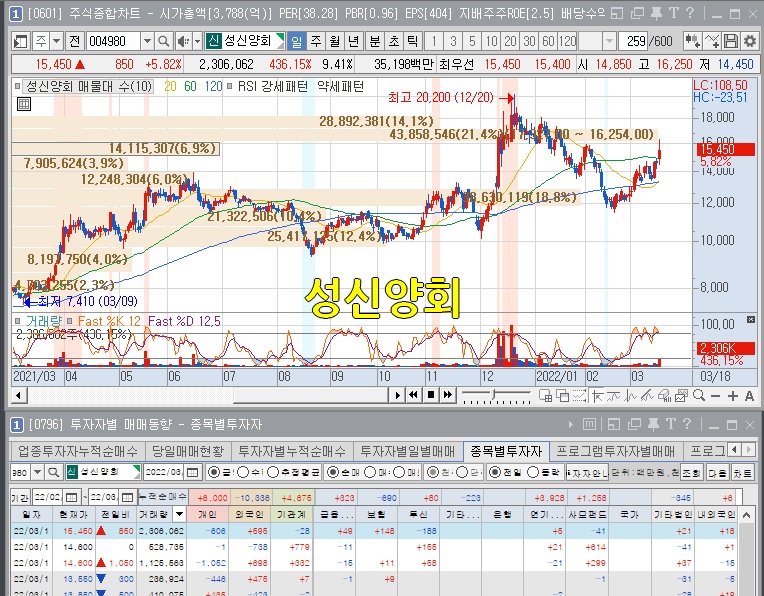The image size is (764, 596).
Task: Click the chart zoom magnifier icon in bottom toolbar
Action: click(699, 395)
